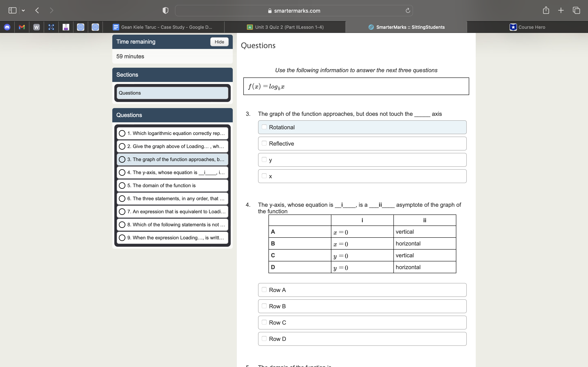This screenshot has width=588, height=367.
Task: Select question 6 radio button
Action: pyautogui.click(x=122, y=199)
